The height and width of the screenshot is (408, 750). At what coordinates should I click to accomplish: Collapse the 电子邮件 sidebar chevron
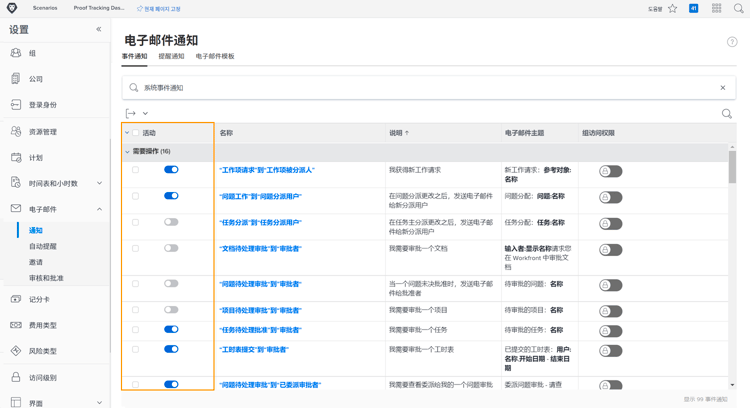99,209
